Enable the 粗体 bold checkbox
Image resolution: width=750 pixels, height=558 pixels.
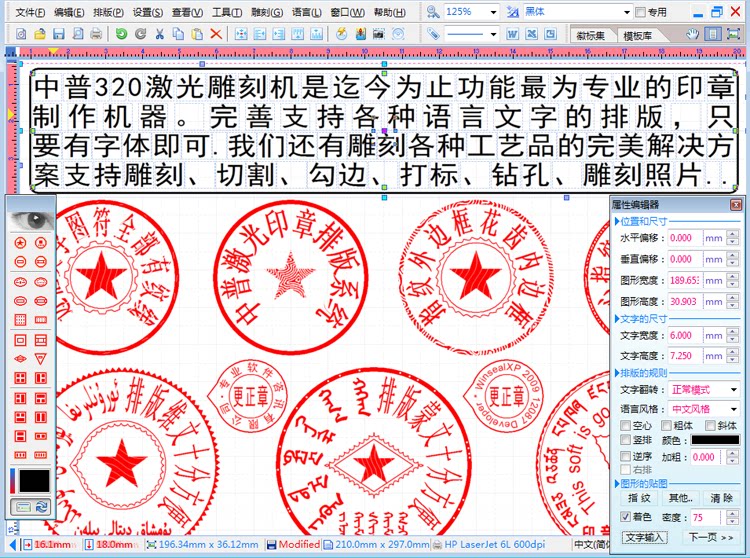[x=666, y=425]
